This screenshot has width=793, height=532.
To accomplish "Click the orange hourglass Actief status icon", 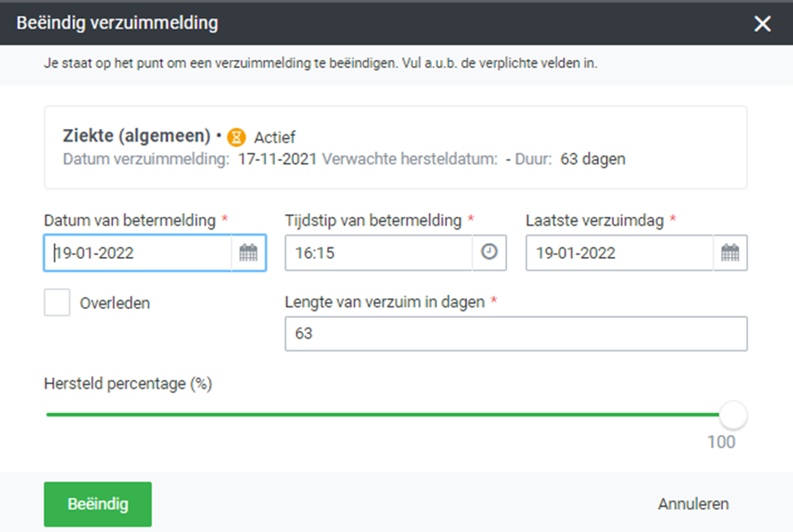I will coord(236,137).
